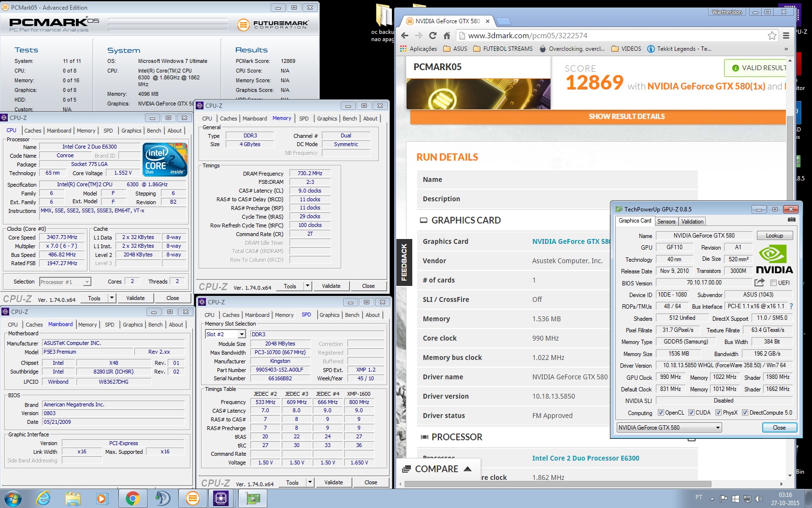
Task: Toggle OpenCL checkbox in GPU-Z
Action: coord(661,413)
